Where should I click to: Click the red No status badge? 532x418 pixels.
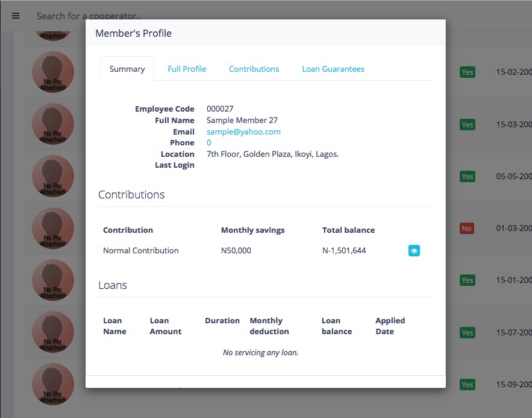point(466,229)
